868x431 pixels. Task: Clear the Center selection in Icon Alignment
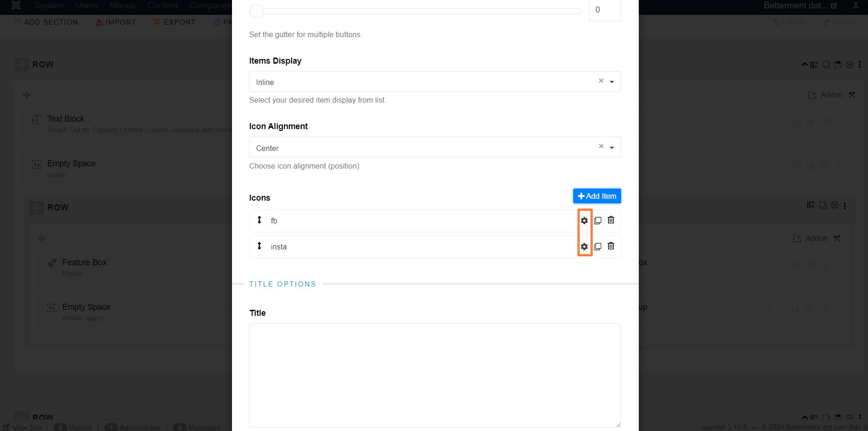click(x=601, y=146)
